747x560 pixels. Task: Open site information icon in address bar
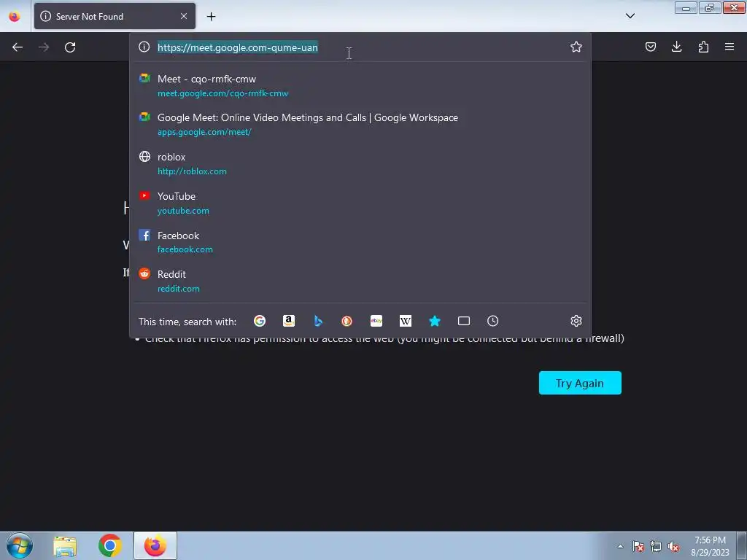[144, 47]
